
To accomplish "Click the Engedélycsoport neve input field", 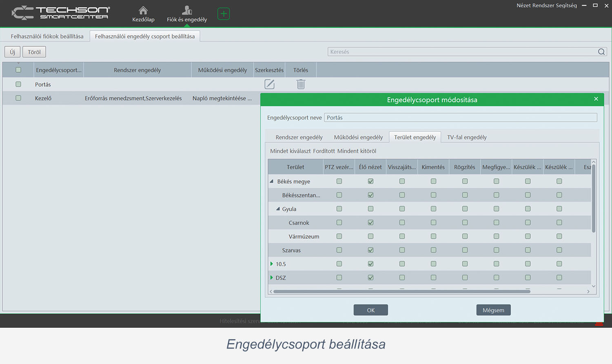I will tap(460, 118).
